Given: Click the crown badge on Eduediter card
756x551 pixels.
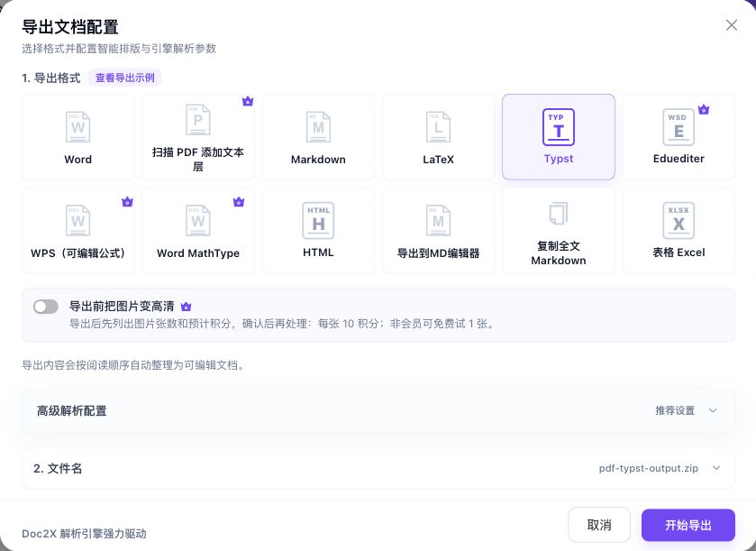Looking at the screenshot, I should coord(704,109).
